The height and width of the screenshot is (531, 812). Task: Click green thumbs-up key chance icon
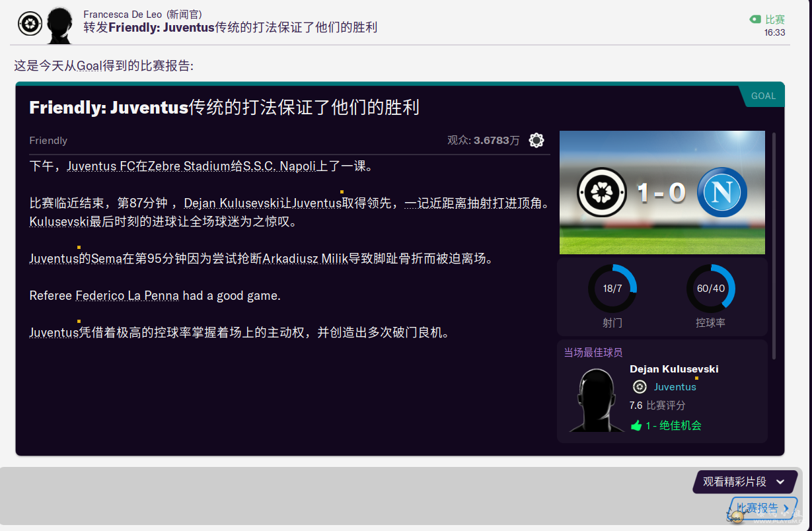pos(636,426)
